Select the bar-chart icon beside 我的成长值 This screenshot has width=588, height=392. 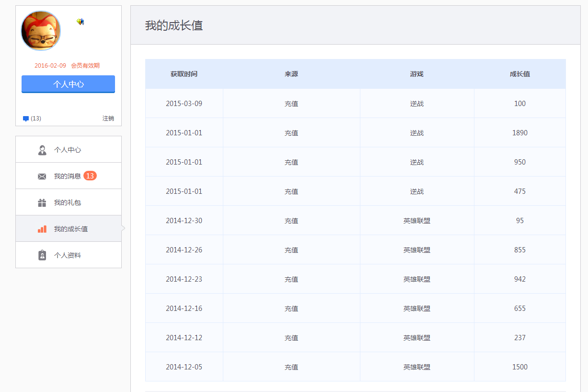click(42, 229)
